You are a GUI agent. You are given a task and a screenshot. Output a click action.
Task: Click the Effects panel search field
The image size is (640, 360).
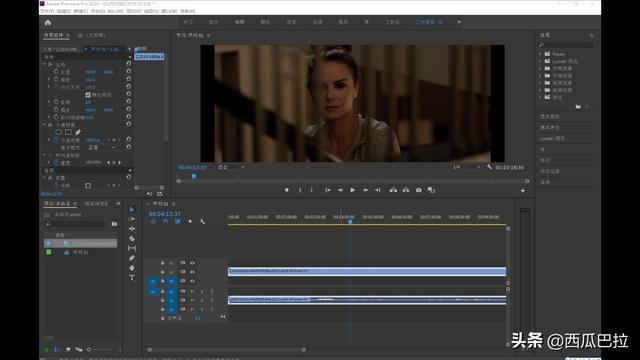pyautogui.click(x=567, y=45)
